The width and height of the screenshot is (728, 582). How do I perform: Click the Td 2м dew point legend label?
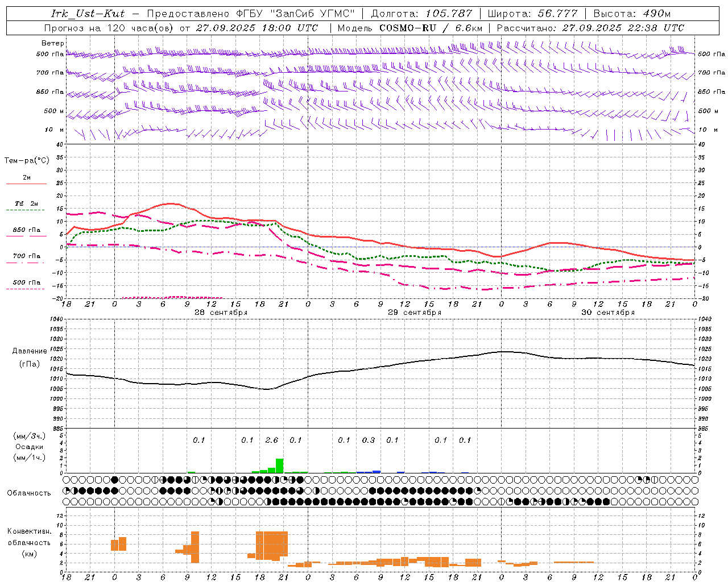pyautogui.click(x=26, y=203)
